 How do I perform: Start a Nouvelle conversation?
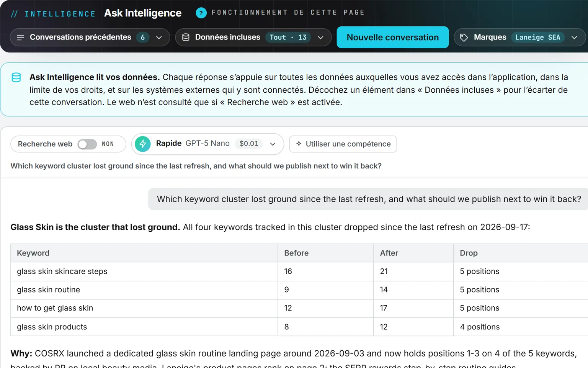(x=392, y=38)
